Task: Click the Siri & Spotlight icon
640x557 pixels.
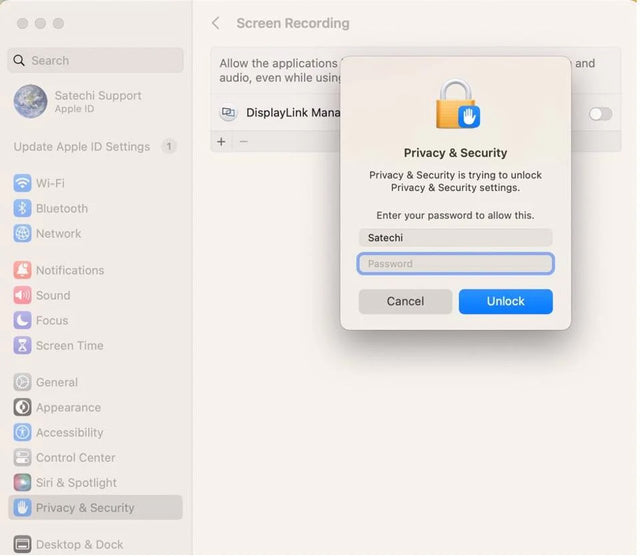Action: (22, 483)
